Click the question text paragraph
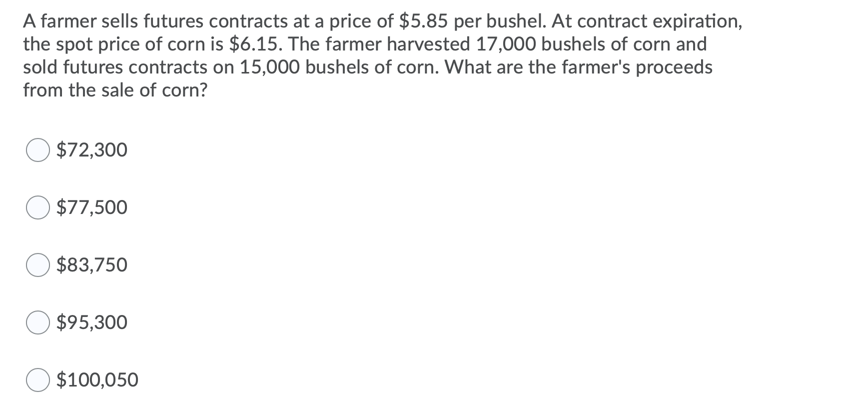 pos(350,55)
